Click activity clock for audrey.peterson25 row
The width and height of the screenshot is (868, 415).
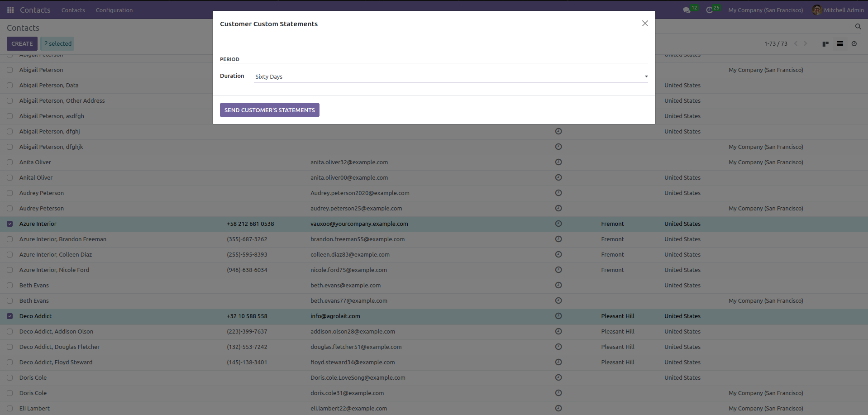[x=558, y=208]
